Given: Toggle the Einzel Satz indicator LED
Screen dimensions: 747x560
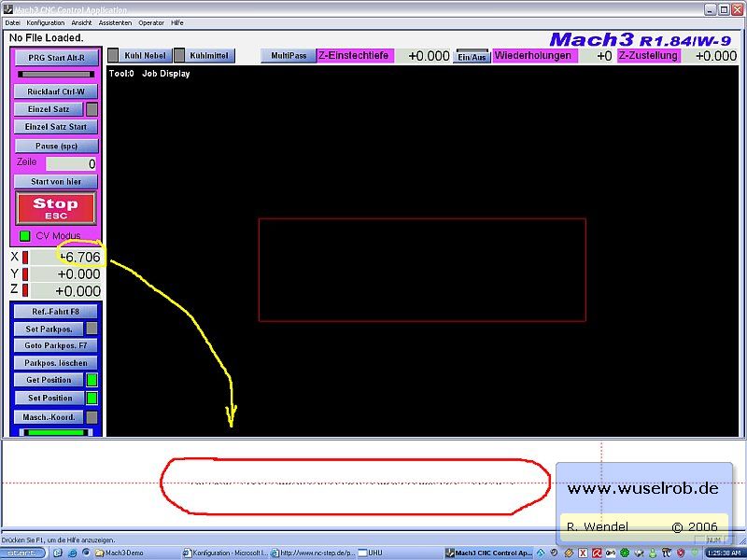Looking at the screenshot, I should [92, 109].
